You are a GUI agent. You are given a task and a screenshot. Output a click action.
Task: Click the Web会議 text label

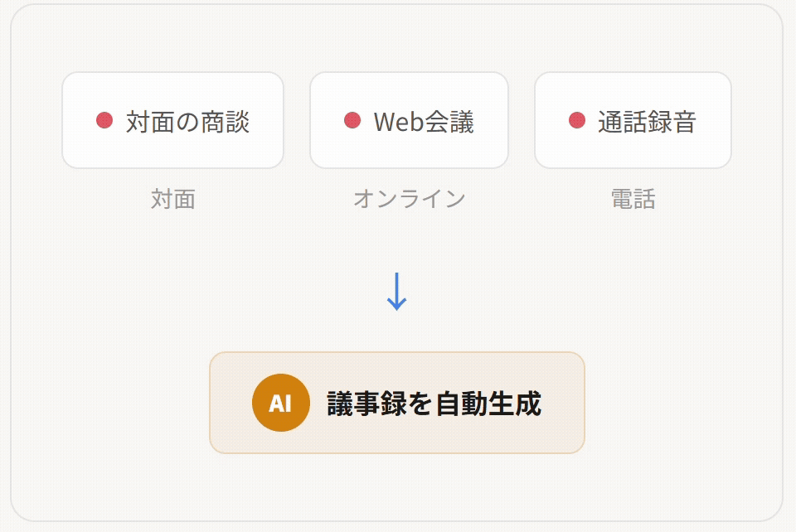424,122
